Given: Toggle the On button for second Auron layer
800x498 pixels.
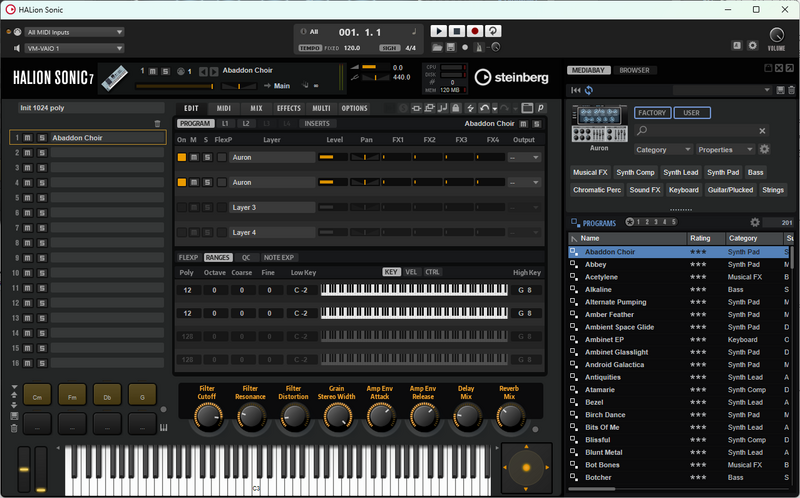Looking at the screenshot, I should (x=182, y=182).
